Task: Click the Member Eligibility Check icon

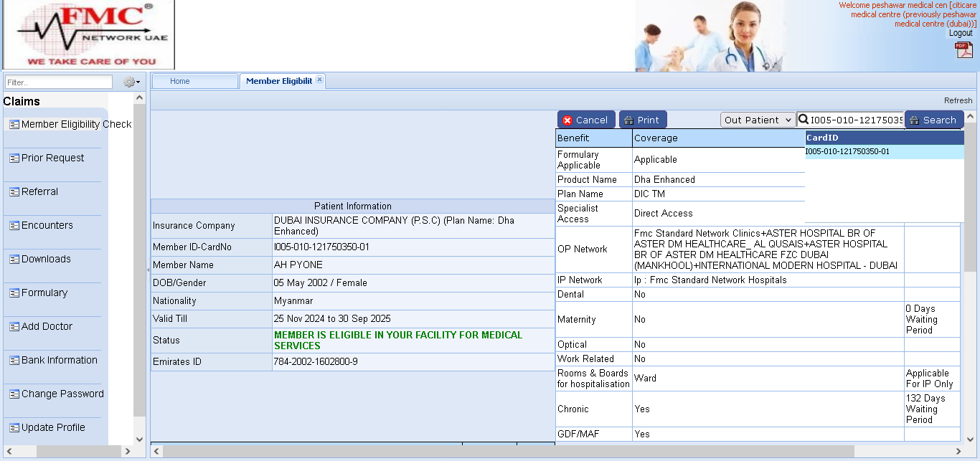Action: pos(14,125)
